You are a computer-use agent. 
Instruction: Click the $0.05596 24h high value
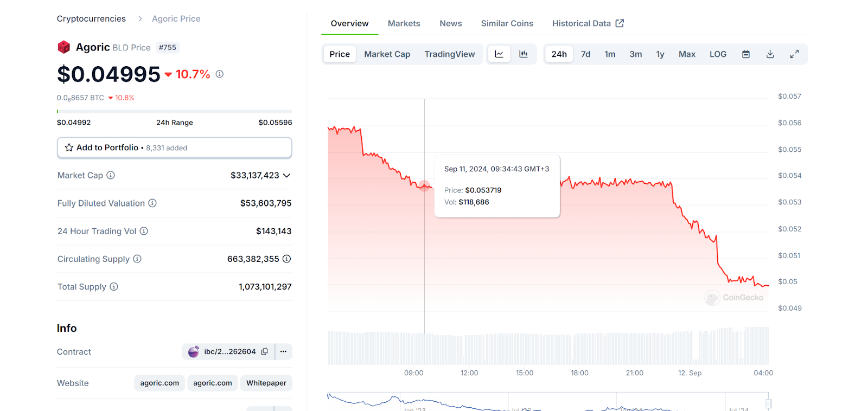(x=275, y=123)
